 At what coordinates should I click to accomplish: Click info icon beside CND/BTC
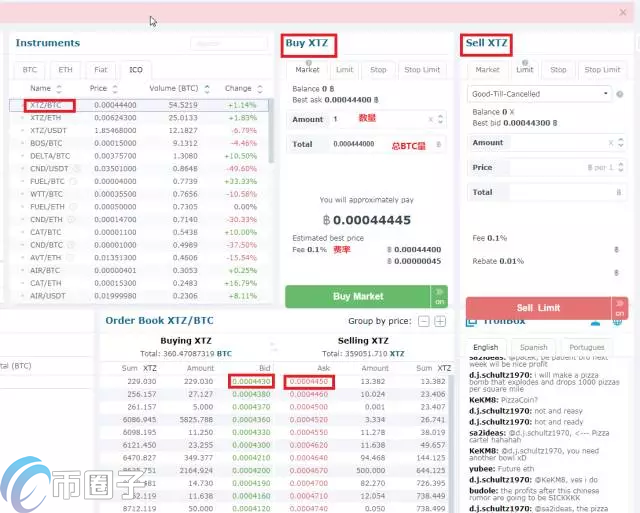coord(71,245)
